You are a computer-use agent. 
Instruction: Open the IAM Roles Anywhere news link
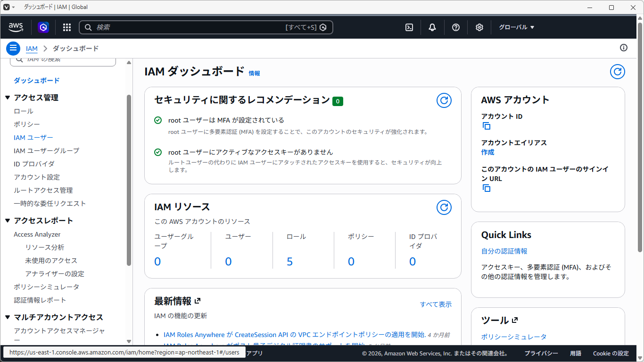pos(294,335)
